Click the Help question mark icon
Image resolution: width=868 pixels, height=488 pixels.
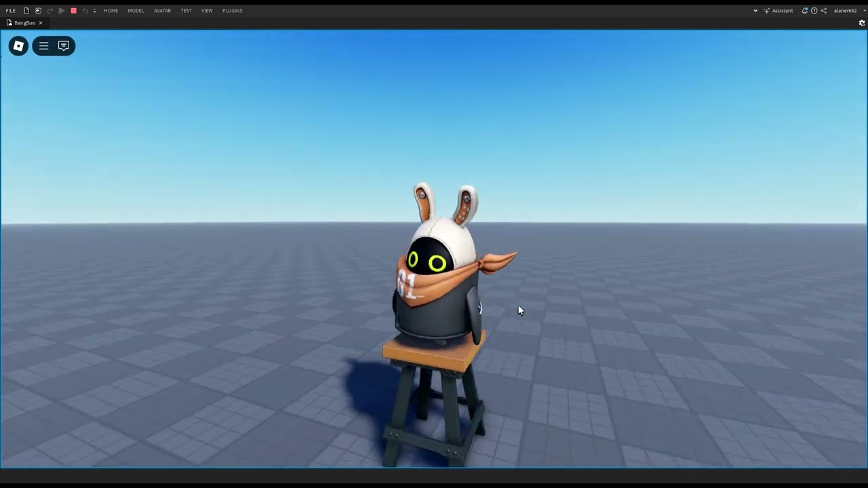point(814,11)
